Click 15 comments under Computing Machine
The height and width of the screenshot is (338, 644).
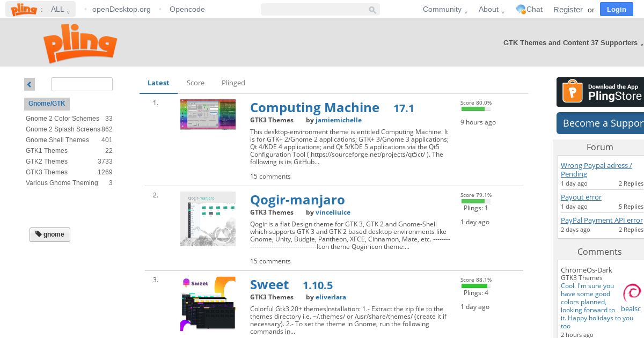[x=270, y=177]
